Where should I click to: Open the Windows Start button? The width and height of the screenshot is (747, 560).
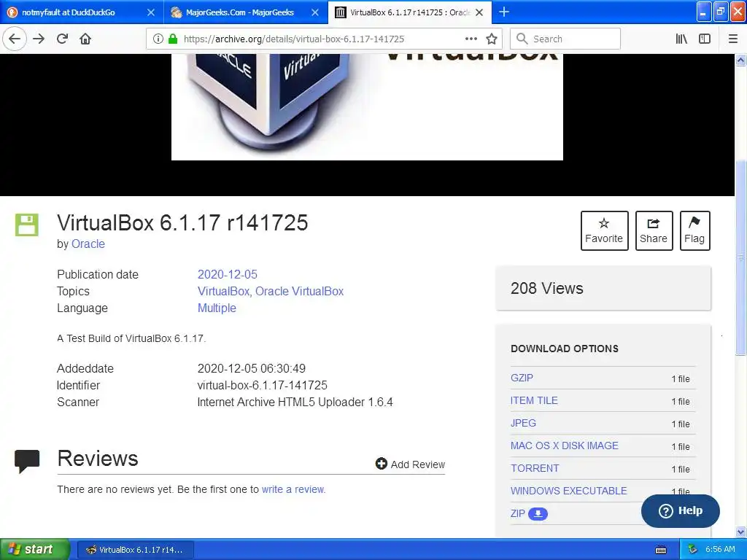pos(35,550)
